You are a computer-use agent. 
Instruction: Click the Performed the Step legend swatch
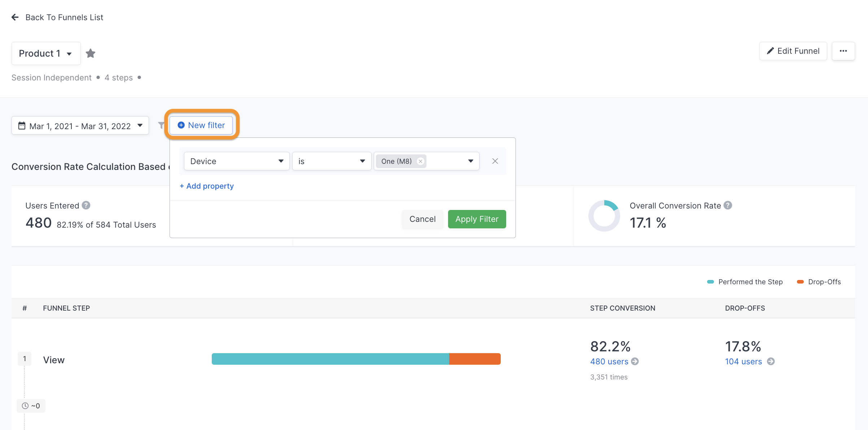tap(710, 282)
